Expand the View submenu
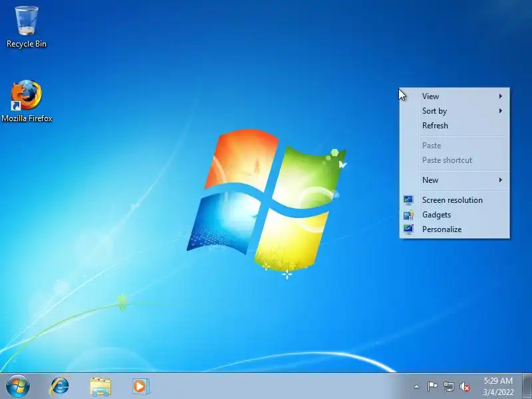 point(454,96)
